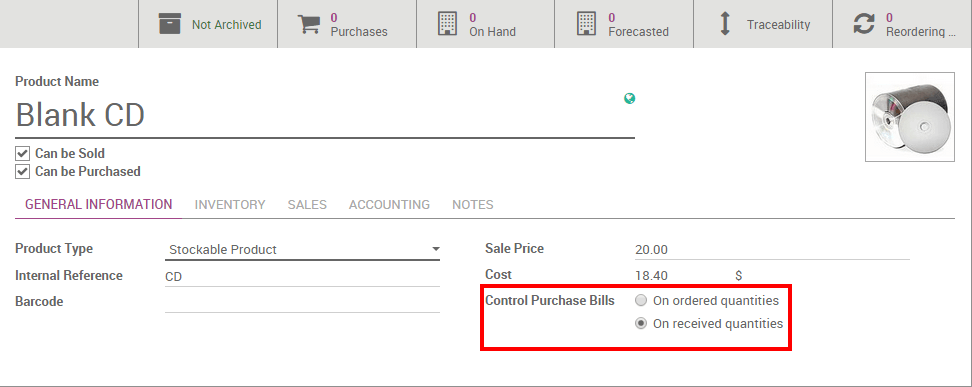Uncheck the Can be Purchased checkbox
Viewport: 972px width, 387px height.
22,171
